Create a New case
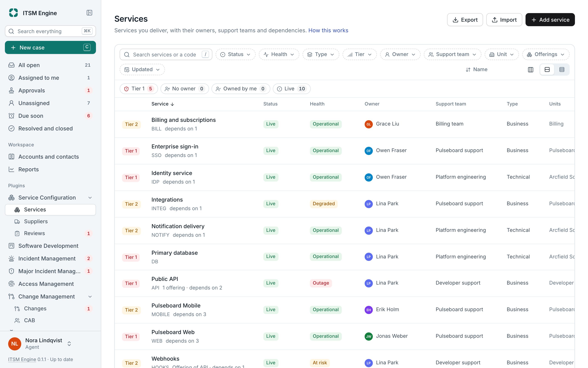Viewport: 588px width, 368px height. click(x=50, y=47)
